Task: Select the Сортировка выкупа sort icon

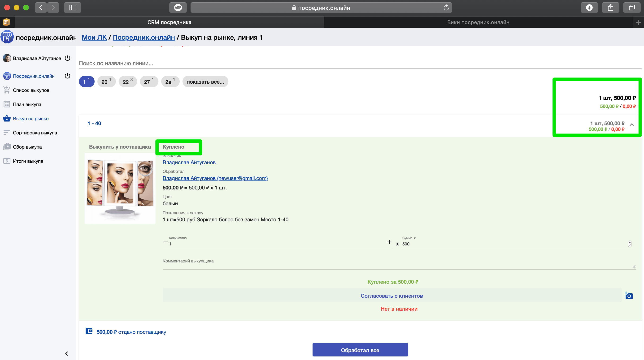Action: click(7, 133)
